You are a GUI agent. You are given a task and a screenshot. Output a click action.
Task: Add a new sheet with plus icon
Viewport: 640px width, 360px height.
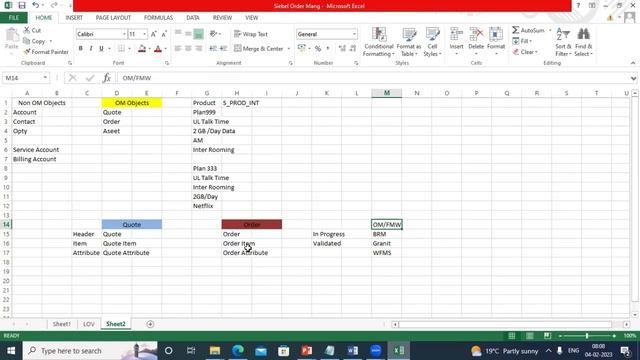pos(150,324)
